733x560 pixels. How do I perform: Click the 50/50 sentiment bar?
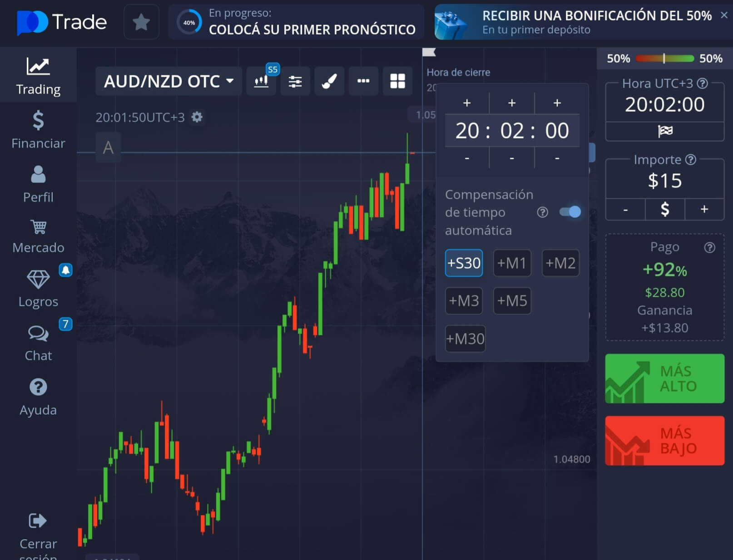point(664,59)
